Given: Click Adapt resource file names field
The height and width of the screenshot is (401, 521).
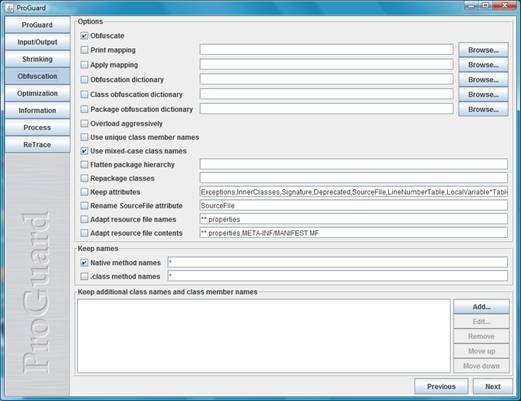Looking at the screenshot, I should pos(354,219).
